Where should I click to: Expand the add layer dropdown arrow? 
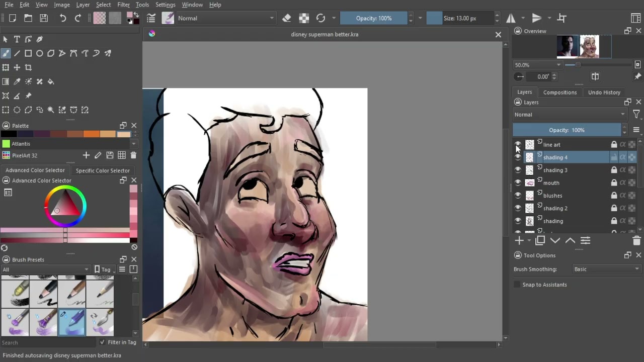click(529, 241)
